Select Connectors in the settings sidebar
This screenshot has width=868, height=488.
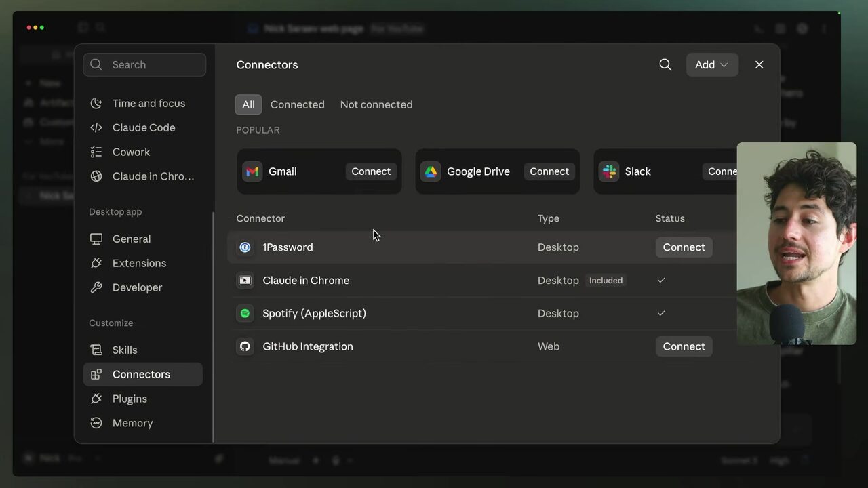(x=142, y=374)
